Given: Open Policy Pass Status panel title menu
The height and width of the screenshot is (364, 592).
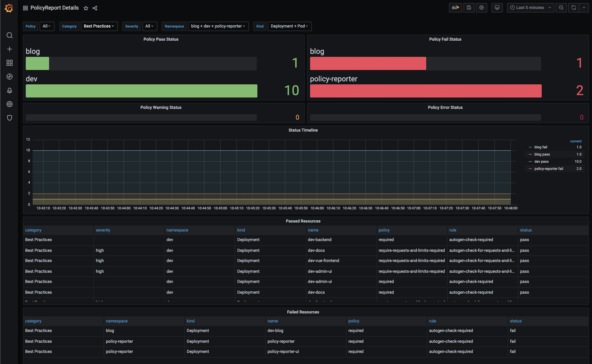Looking at the screenshot, I should 161,39.
